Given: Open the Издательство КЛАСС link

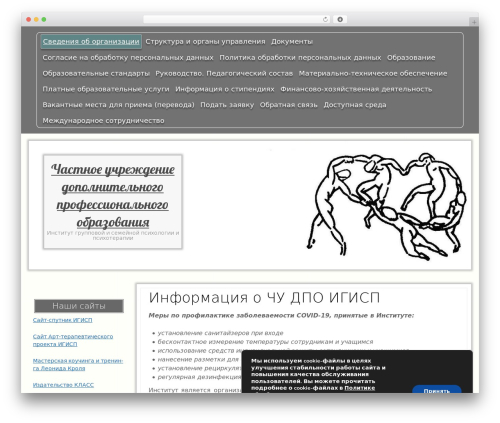Looking at the screenshot, I should 63,385.
